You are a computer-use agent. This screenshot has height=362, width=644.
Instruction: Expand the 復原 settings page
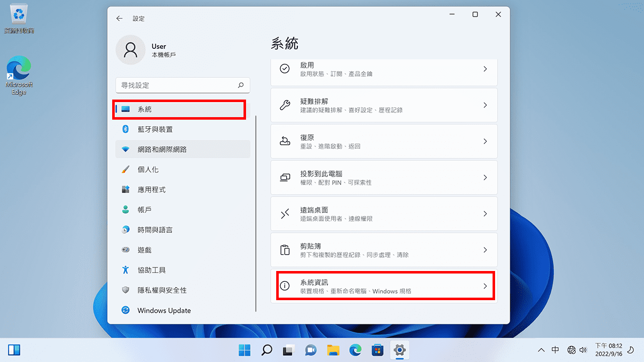click(x=384, y=141)
